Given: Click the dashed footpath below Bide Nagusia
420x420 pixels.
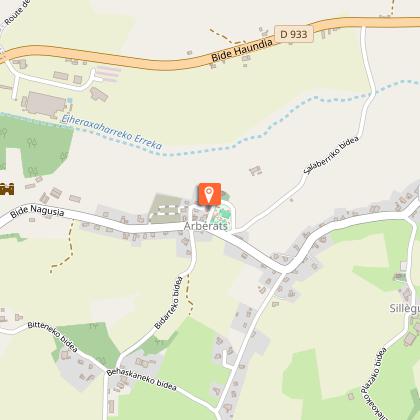Looking at the screenshot, I should [64, 248].
